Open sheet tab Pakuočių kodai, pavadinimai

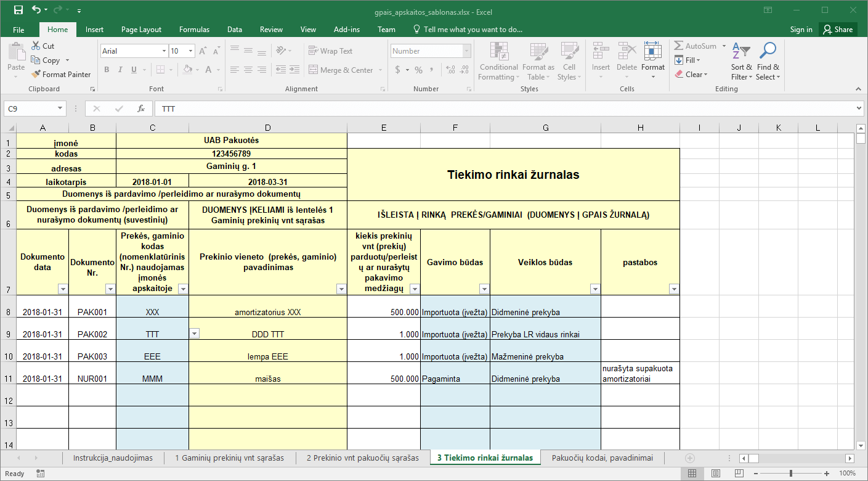(602, 458)
